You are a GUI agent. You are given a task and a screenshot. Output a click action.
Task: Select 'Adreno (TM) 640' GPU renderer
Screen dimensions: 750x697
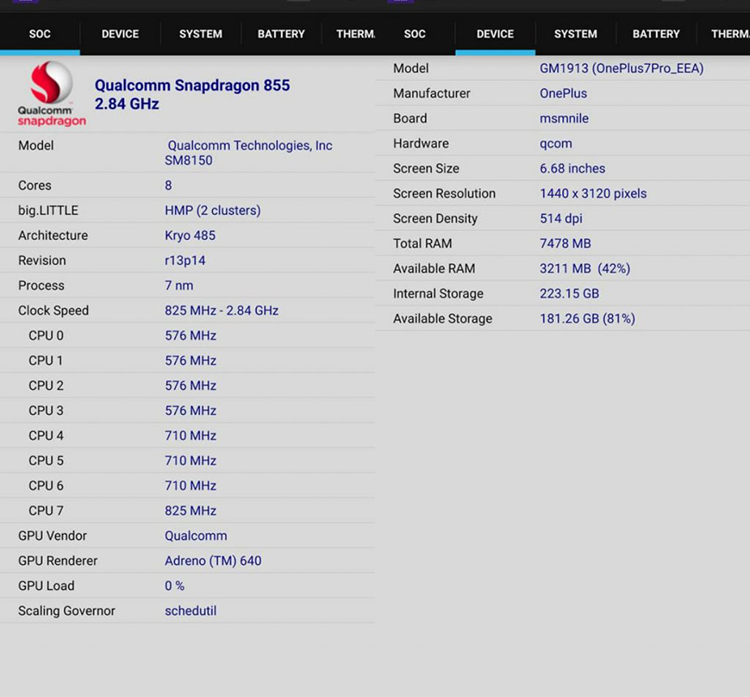point(213,561)
